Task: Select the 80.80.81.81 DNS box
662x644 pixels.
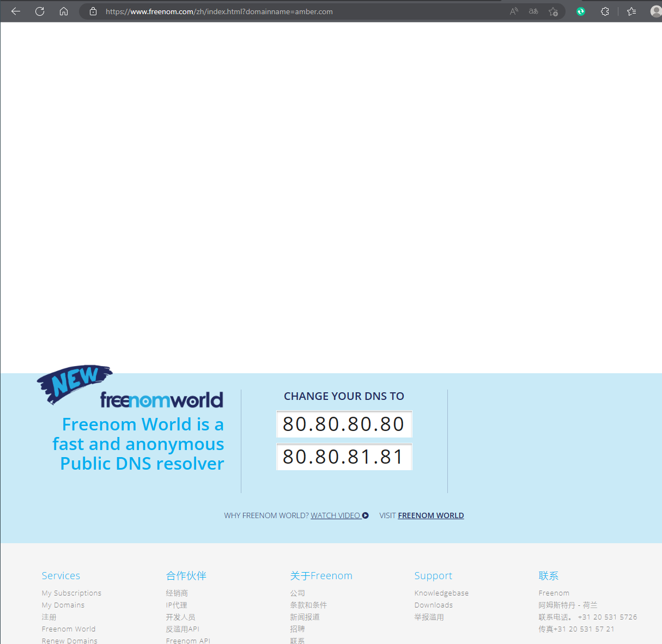Action: click(x=344, y=457)
